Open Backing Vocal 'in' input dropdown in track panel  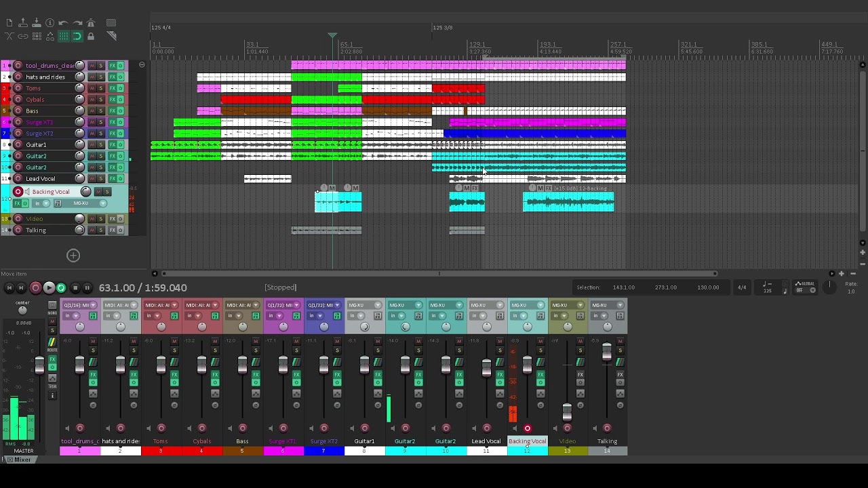pos(42,203)
